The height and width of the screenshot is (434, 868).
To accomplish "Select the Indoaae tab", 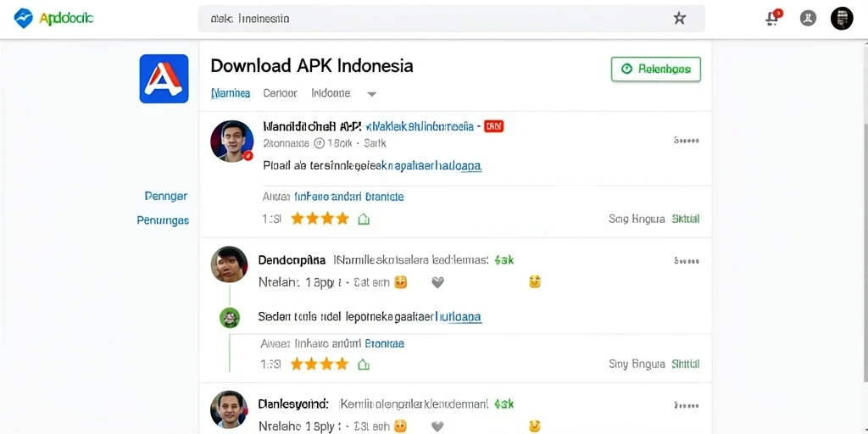I will pyautogui.click(x=331, y=93).
